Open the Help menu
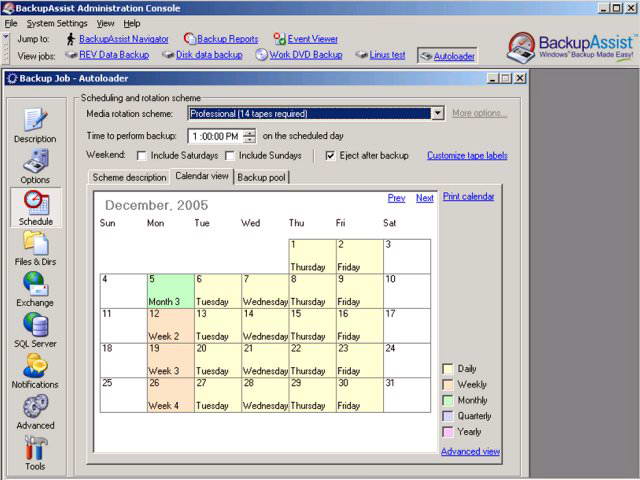This screenshot has width=640, height=480. pos(132,24)
